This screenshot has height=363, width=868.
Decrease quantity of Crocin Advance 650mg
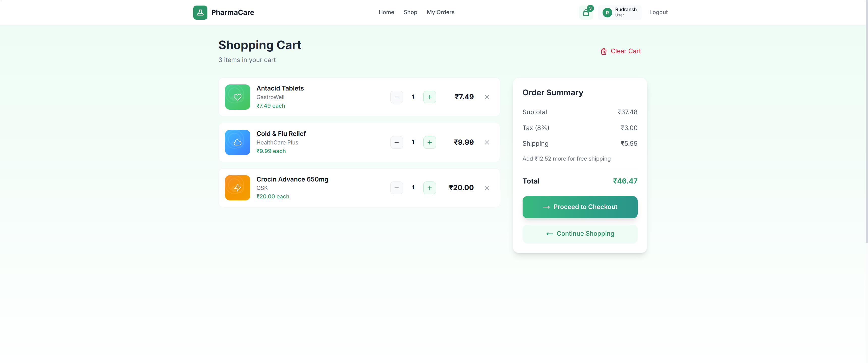[x=397, y=188]
